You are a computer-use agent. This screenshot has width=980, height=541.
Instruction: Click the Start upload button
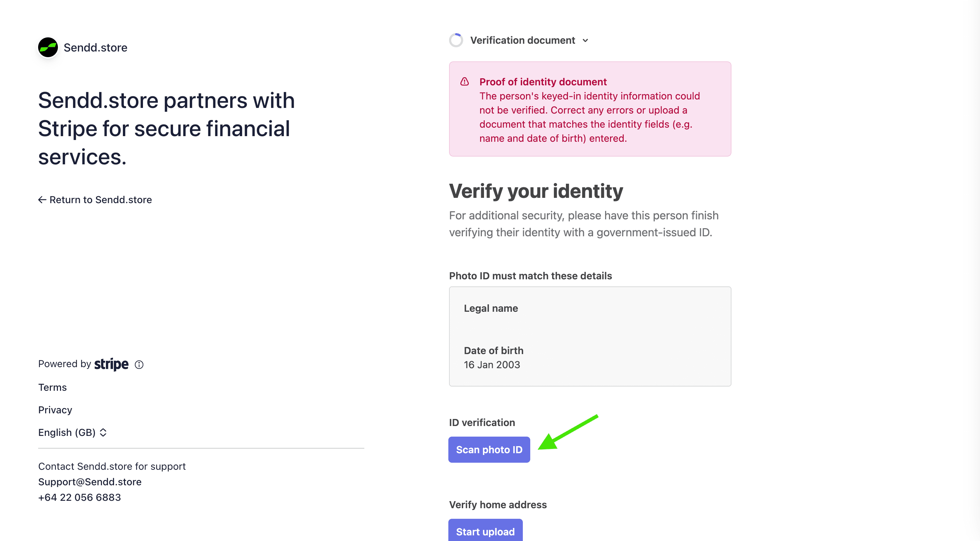point(485,531)
